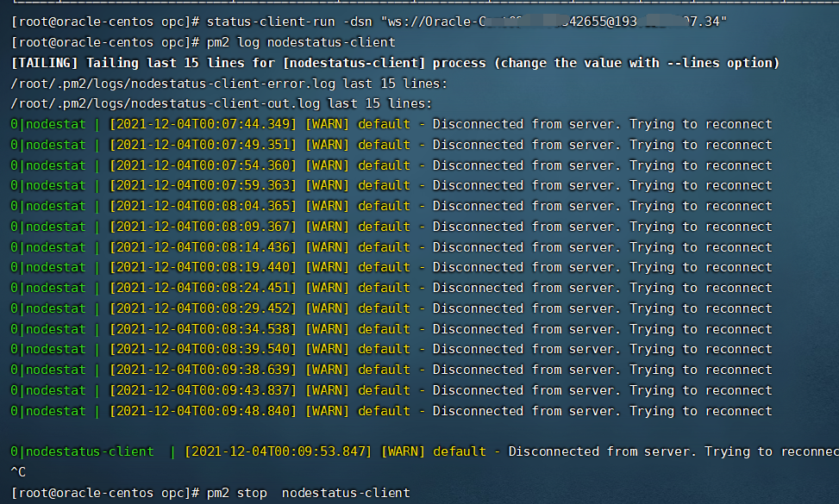This screenshot has height=504, width=839.
Task: Click the [TAILING] header line
Action: (395, 63)
